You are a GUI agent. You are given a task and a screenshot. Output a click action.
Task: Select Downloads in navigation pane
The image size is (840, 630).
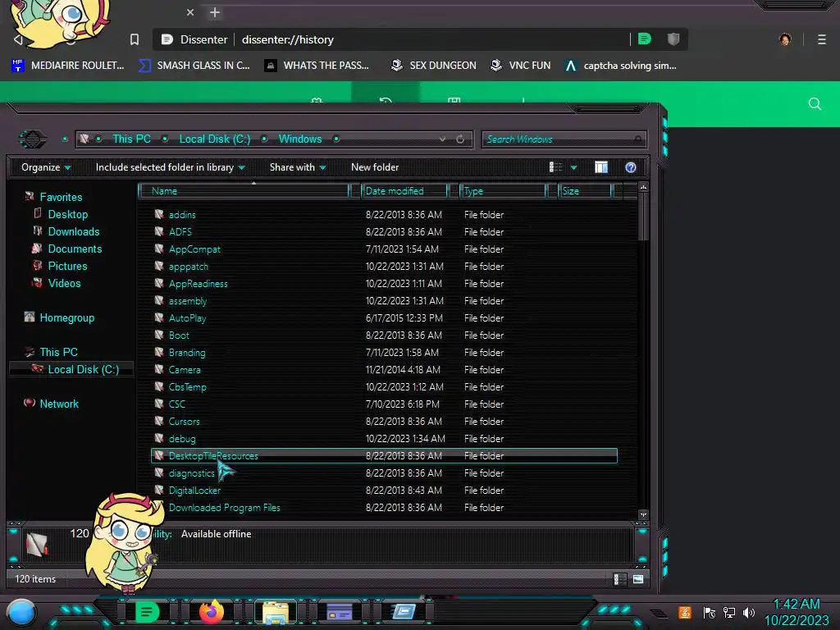coord(73,231)
